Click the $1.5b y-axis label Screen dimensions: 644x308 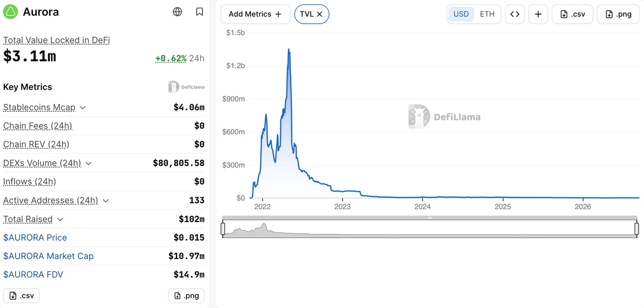[235, 33]
